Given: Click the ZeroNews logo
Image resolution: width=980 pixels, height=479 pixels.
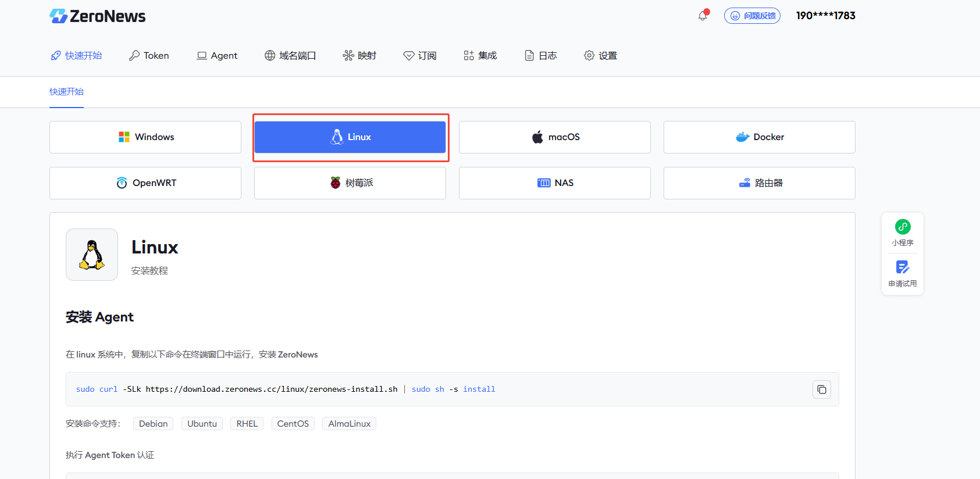Looking at the screenshot, I should click(x=98, y=16).
